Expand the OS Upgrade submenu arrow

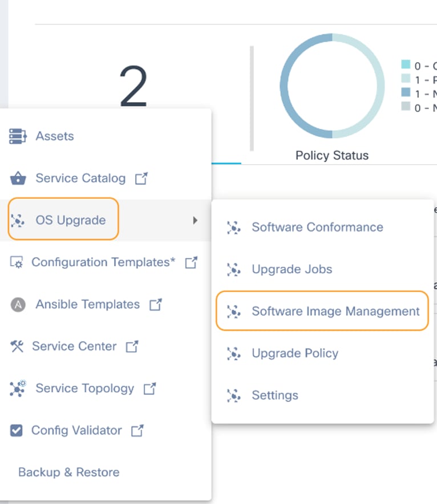(x=195, y=220)
